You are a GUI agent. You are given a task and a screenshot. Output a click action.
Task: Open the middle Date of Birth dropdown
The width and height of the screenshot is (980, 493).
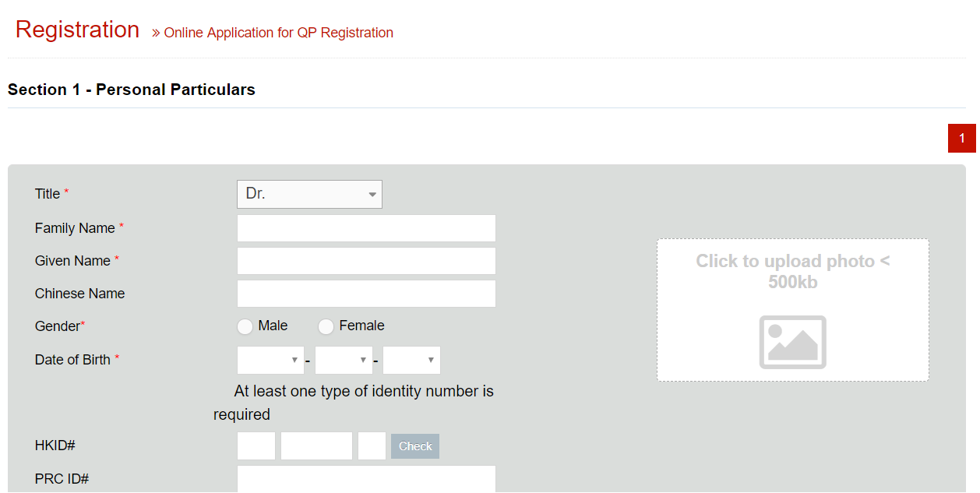[344, 361]
